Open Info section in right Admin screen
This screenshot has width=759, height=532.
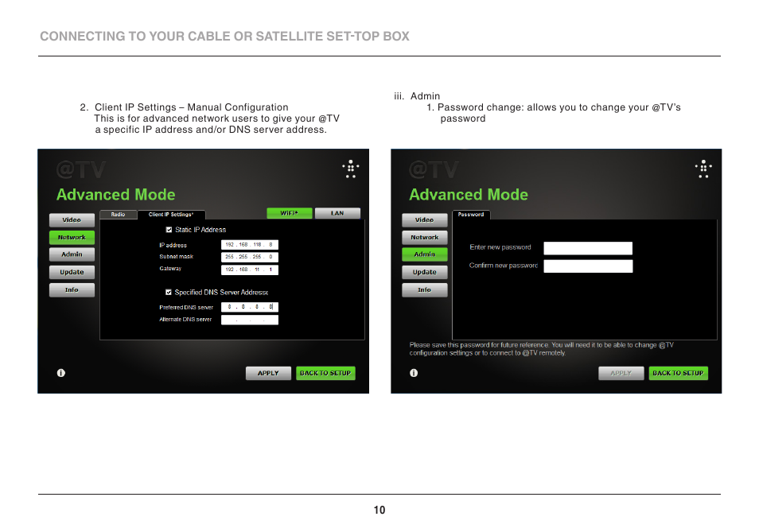coord(425,290)
